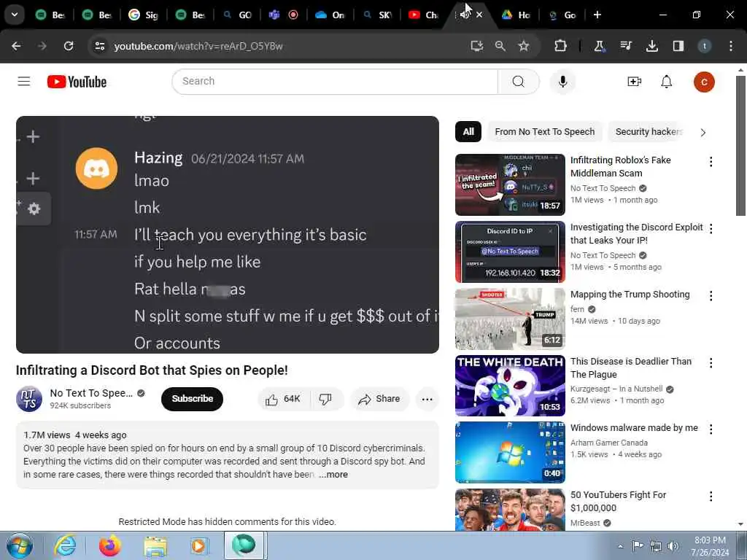Open This Disease is Deadlier Than The Plague

630,367
